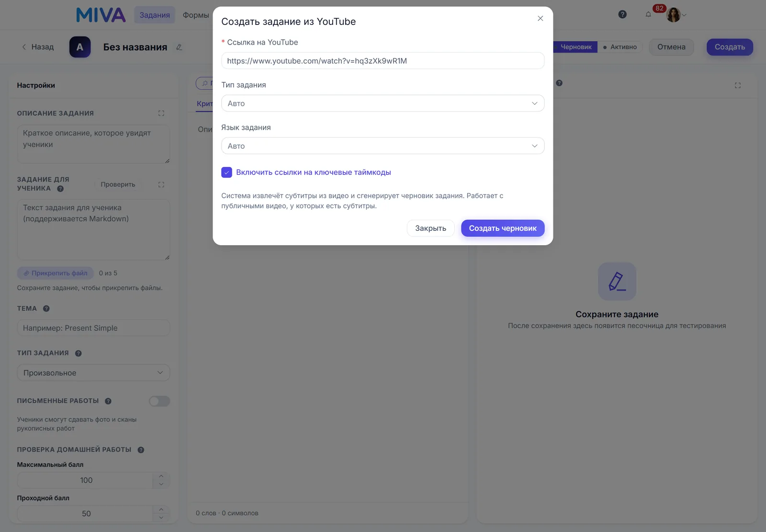The width and height of the screenshot is (766, 532).
Task: Open the help question mark in header
Action: tap(622, 14)
